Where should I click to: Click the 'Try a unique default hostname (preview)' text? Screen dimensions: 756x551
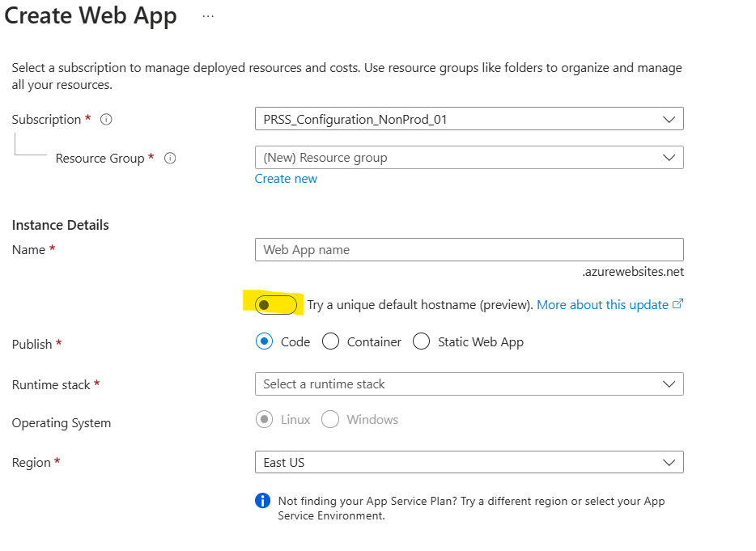click(x=420, y=305)
